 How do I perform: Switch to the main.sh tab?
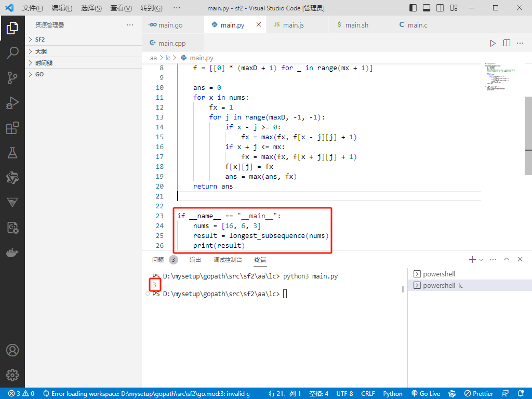[x=360, y=25]
